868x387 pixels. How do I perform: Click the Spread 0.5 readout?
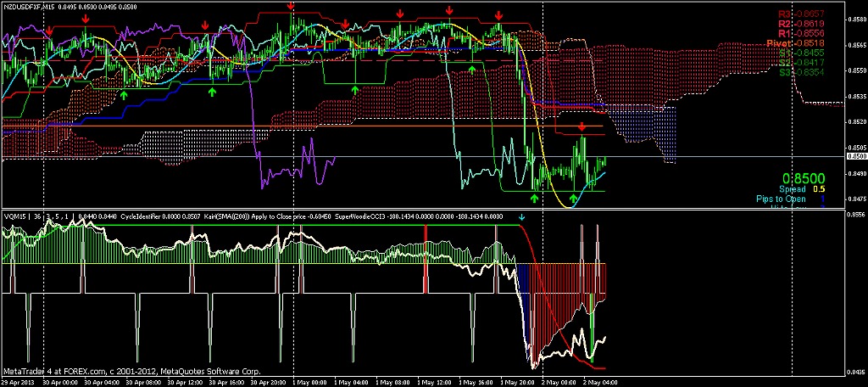tap(802, 189)
